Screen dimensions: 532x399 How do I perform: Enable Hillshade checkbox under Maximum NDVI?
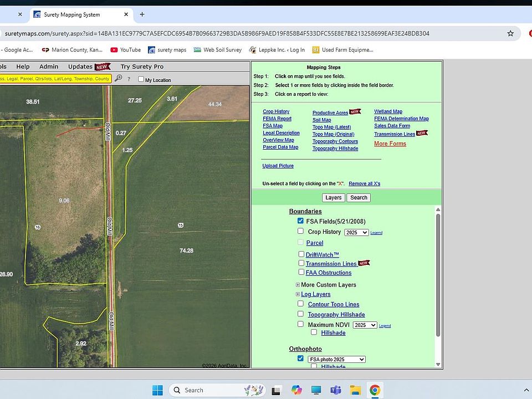click(314, 332)
